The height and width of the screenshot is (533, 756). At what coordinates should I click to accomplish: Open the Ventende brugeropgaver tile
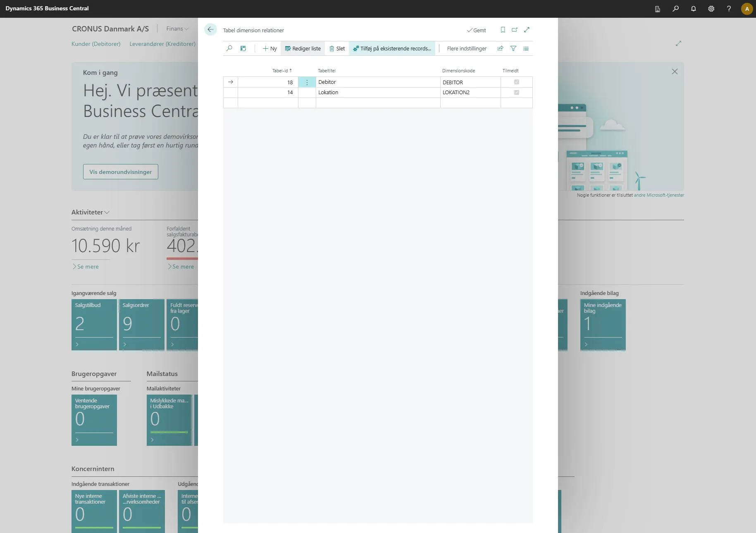(94, 420)
